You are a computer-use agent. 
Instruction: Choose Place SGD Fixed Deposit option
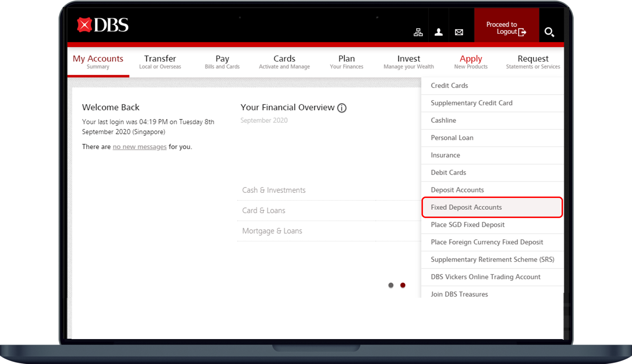coord(468,225)
